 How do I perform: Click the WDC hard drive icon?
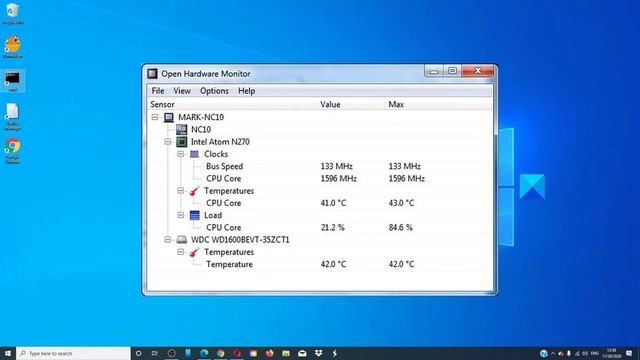182,240
